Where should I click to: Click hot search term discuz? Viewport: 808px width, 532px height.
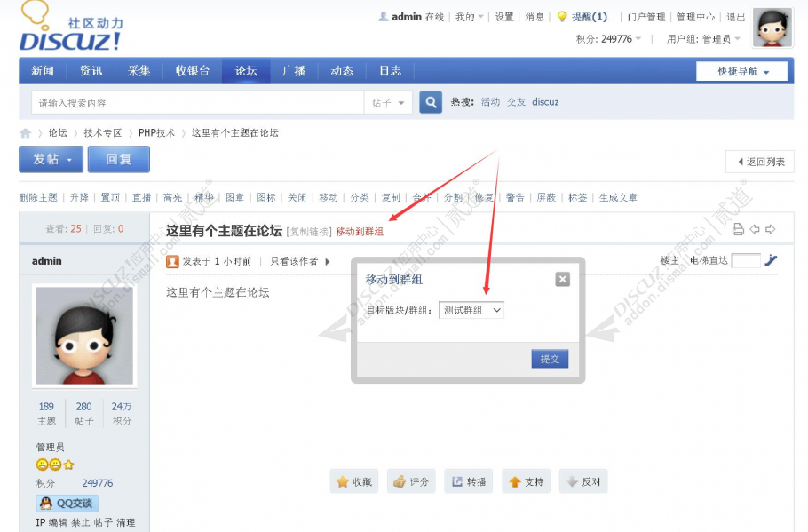(x=545, y=102)
